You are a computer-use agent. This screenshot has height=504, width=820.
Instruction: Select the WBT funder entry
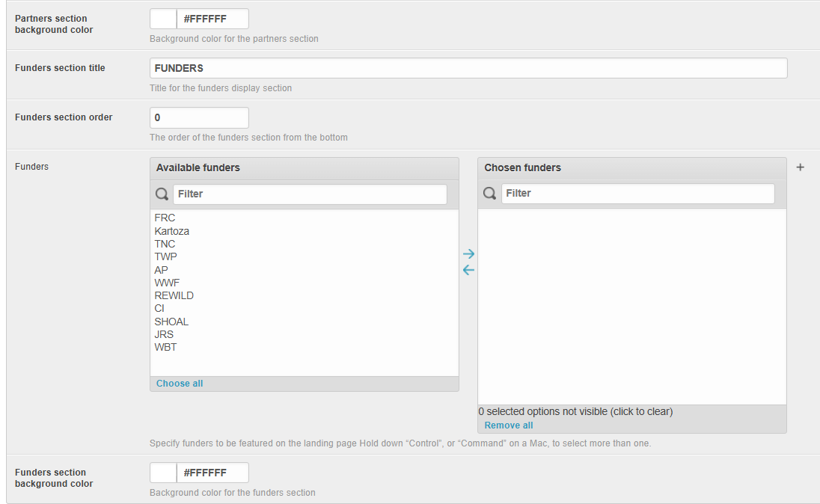tap(166, 347)
